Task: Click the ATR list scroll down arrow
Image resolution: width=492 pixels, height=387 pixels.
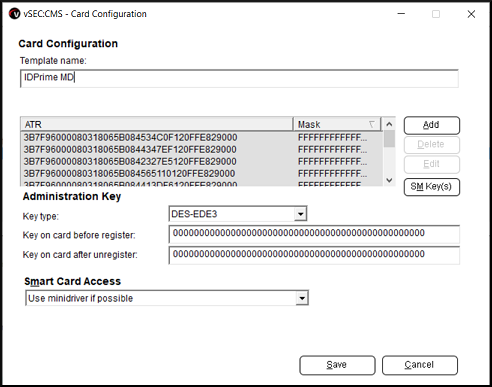Action: coord(389,180)
